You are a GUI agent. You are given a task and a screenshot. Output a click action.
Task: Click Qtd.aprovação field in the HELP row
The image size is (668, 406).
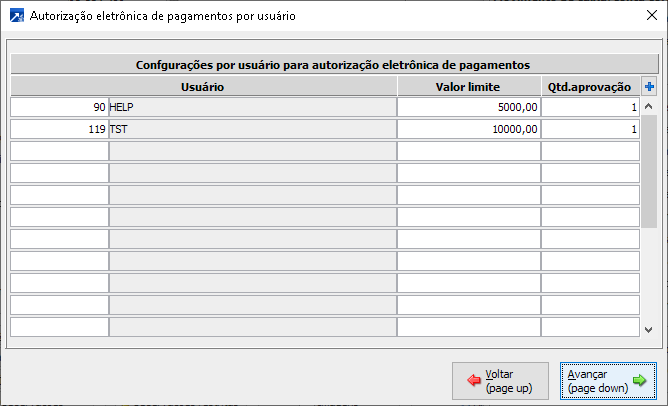point(591,107)
